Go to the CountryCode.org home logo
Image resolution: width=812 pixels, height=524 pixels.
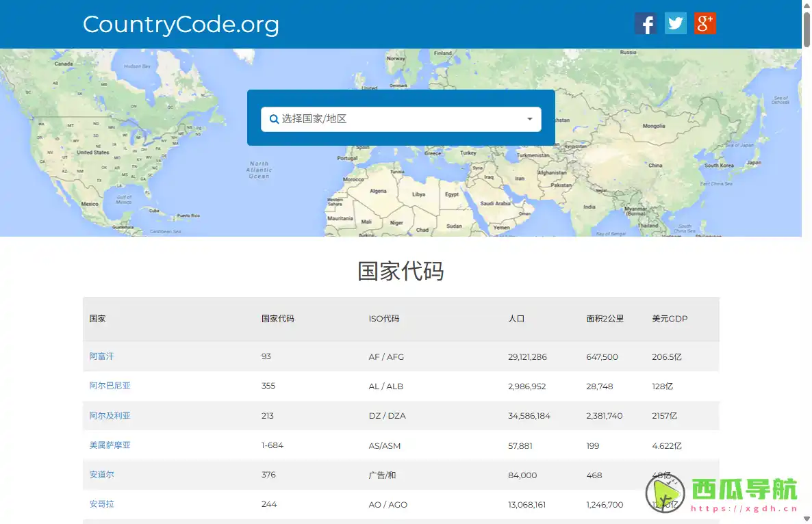181,25
